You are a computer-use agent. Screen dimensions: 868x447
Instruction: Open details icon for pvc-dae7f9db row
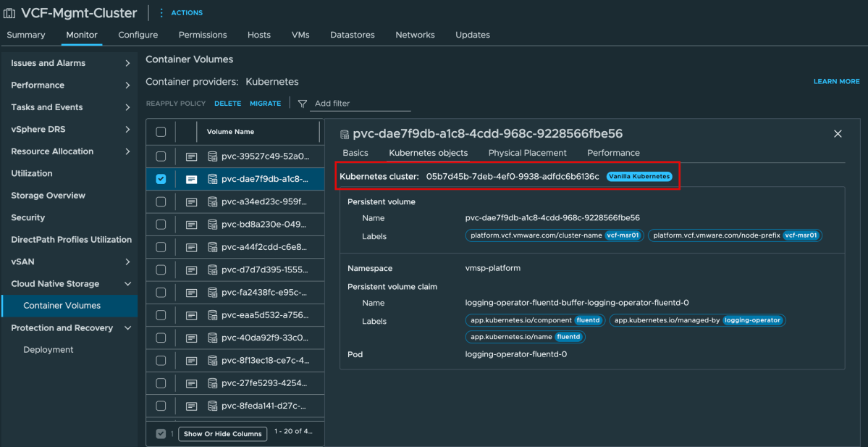(191, 180)
